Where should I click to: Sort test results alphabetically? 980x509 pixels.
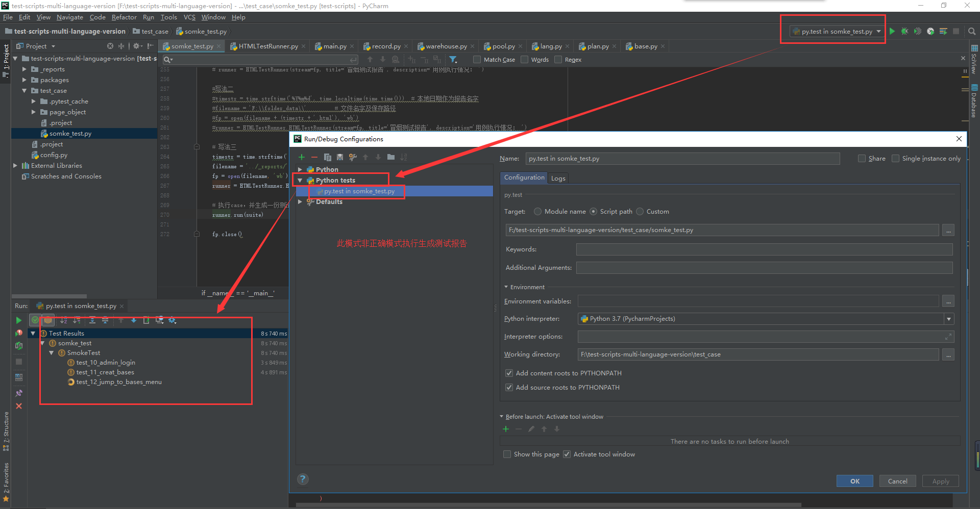(64, 320)
